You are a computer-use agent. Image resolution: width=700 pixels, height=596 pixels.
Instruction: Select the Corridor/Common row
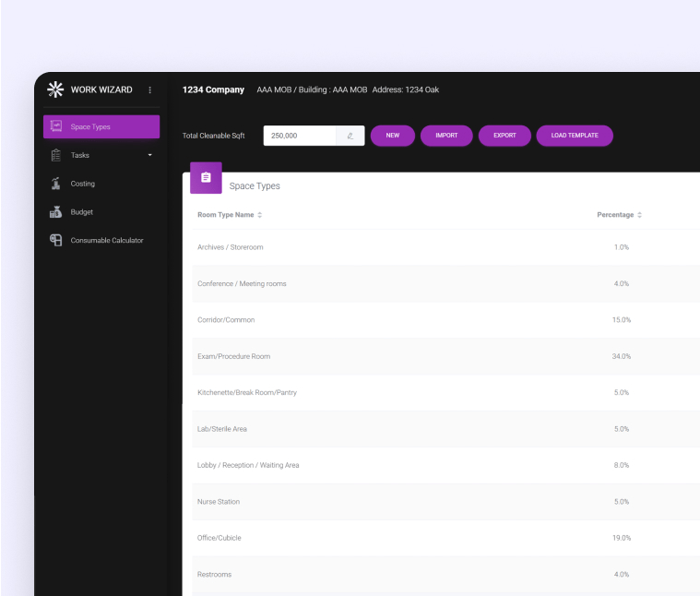(x=446, y=320)
